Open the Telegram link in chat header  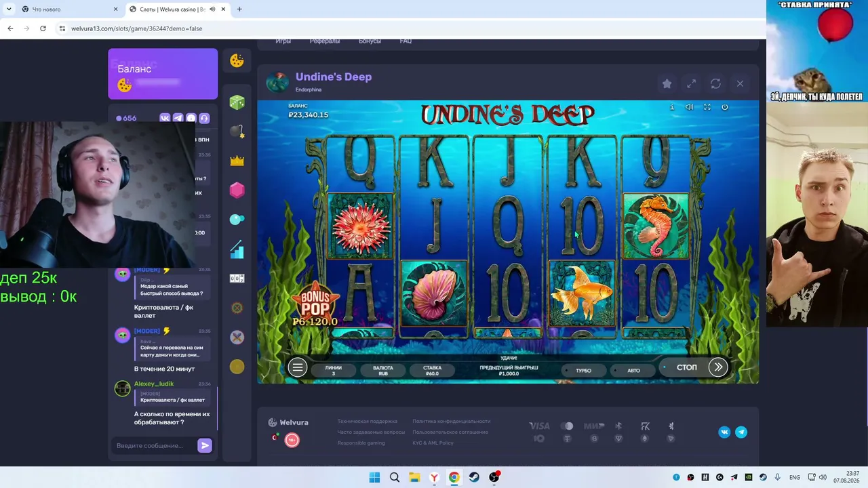coord(178,118)
